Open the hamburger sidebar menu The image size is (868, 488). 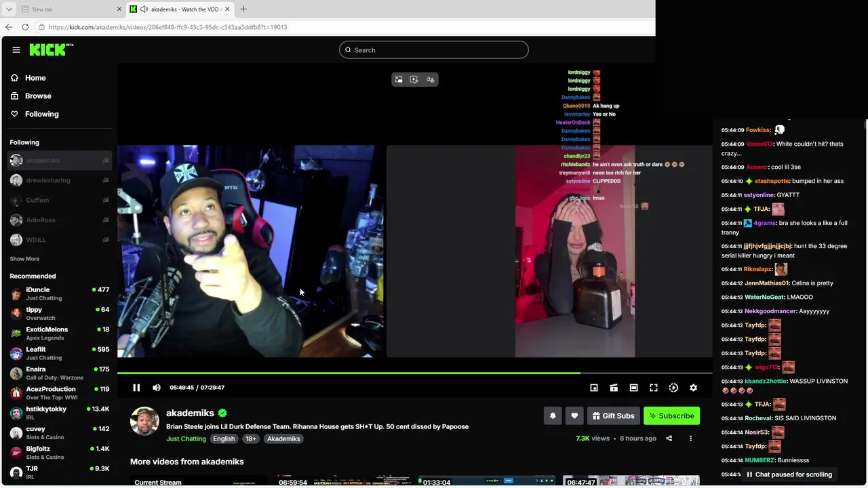tap(16, 49)
